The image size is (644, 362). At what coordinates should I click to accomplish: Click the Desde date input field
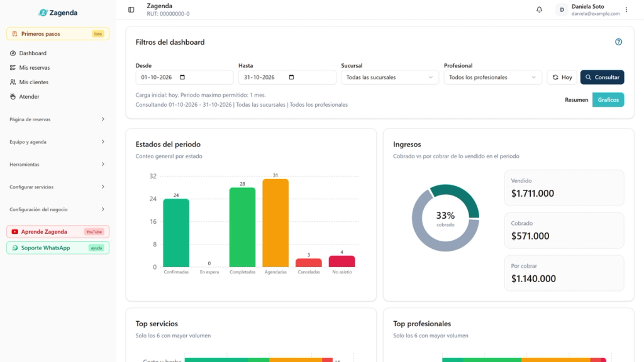click(x=184, y=77)
